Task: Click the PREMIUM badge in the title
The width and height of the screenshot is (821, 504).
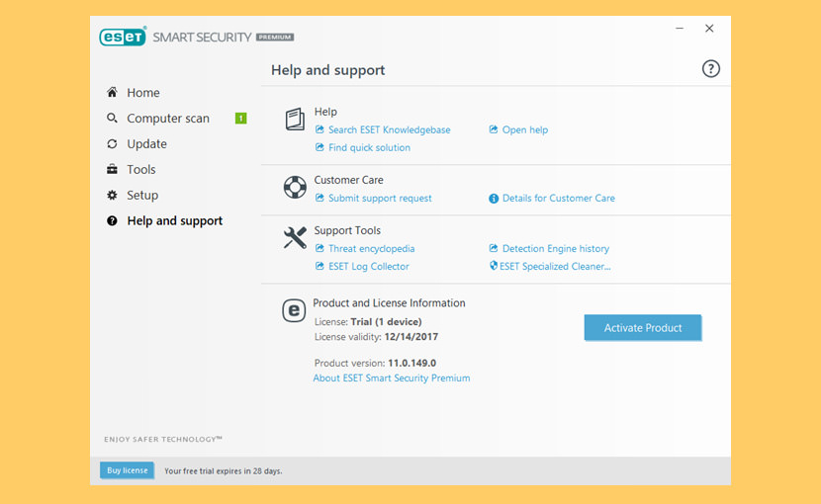Action: pos(275,38)
